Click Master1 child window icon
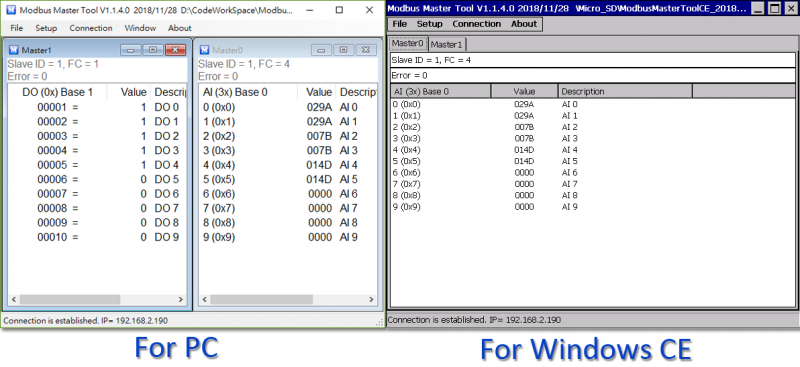 pos(14,50)
